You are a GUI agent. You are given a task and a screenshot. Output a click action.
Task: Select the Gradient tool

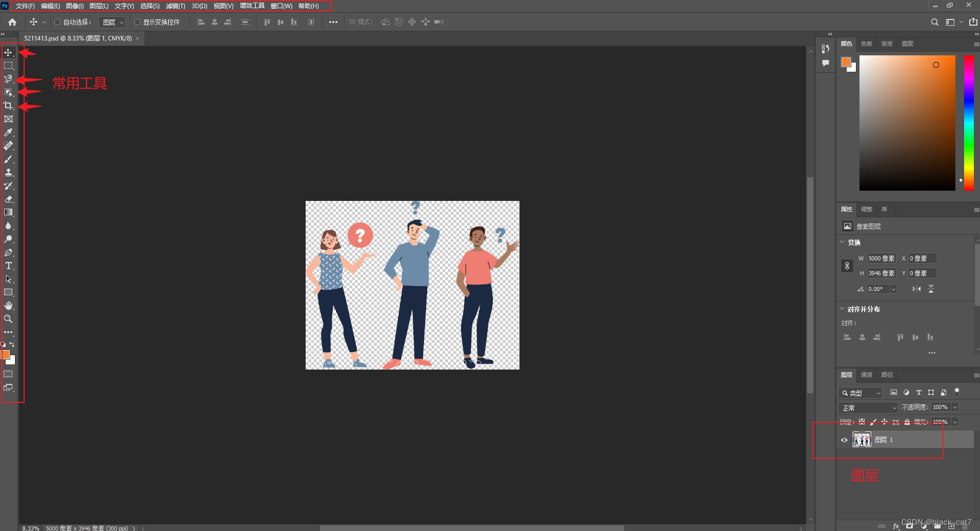[x=8, y=212]
